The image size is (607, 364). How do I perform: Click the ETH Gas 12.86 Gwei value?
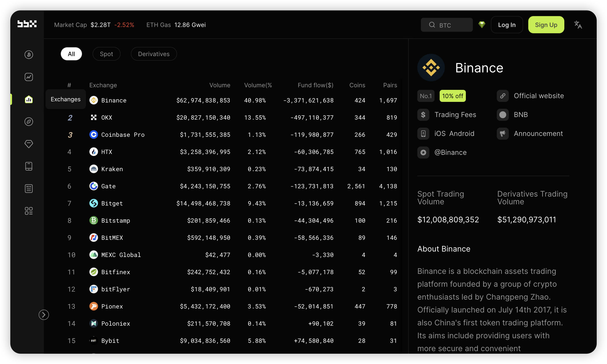pos(190,25)
